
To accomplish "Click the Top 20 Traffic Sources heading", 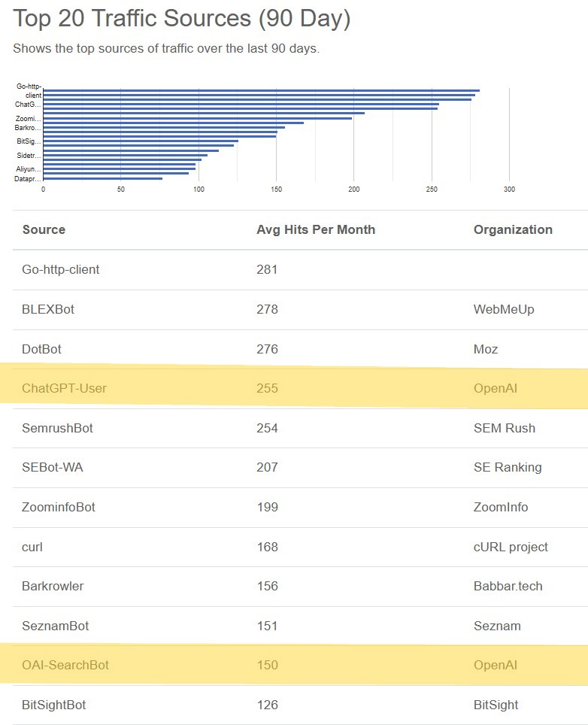I will coord(182,19).
